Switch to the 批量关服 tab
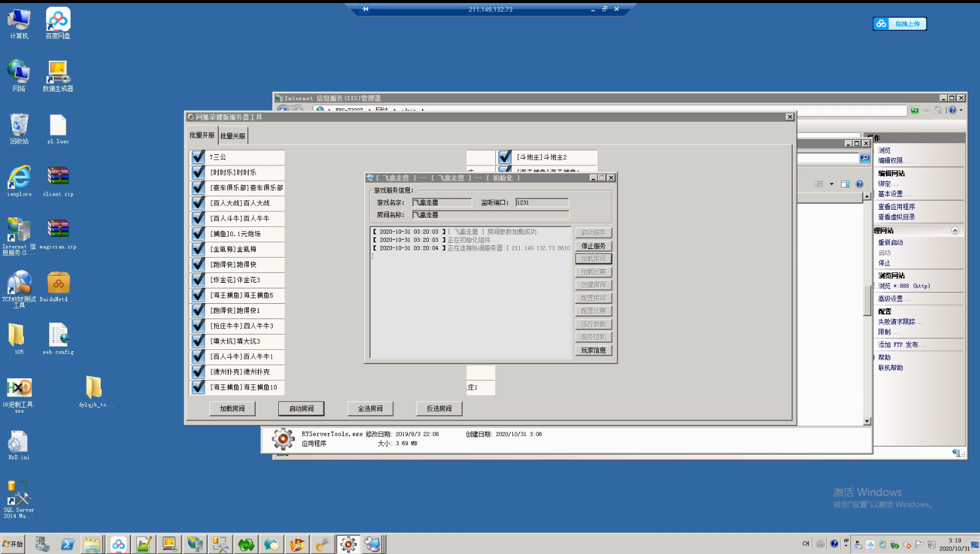Viewport: 980px width, 554px height. 232,136
